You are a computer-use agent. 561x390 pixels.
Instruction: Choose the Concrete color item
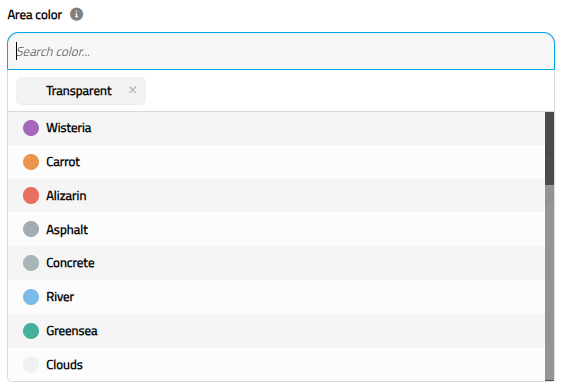point(276,263)
